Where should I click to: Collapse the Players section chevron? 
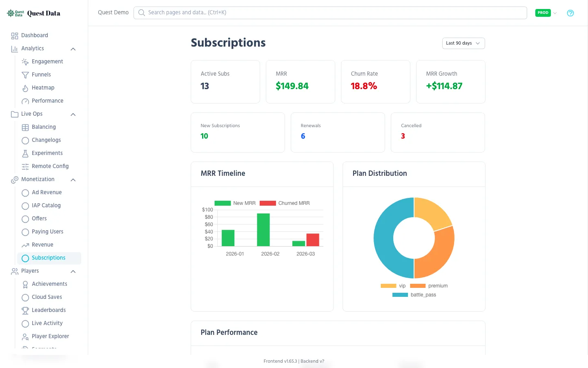tap(73, 272)
